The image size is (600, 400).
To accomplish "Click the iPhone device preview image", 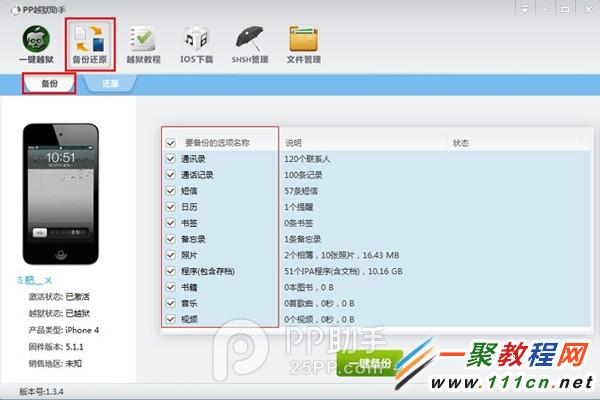I will (62, 195).
